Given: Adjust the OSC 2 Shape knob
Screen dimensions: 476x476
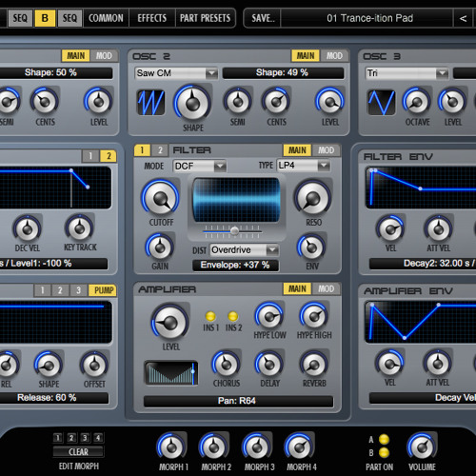Looking at the screenshot, I should (192, 103).
